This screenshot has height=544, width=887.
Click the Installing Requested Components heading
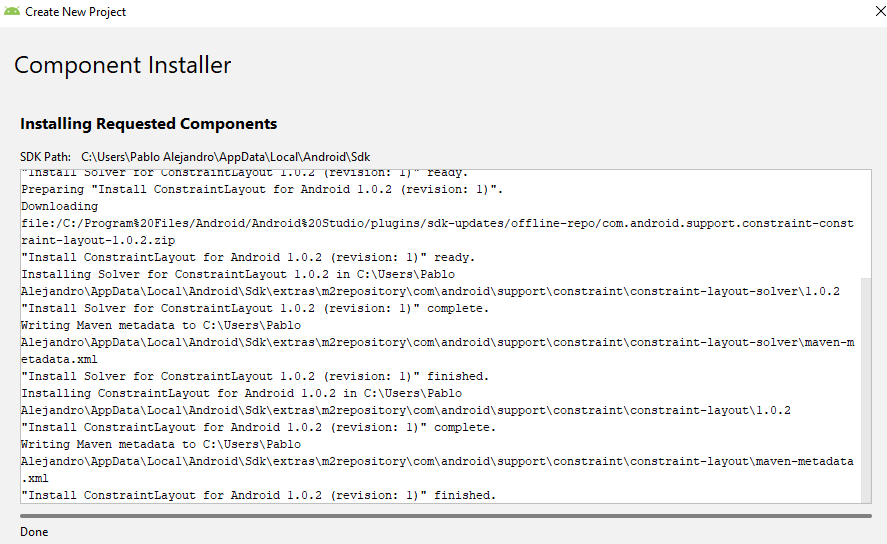tap(149, 124)
